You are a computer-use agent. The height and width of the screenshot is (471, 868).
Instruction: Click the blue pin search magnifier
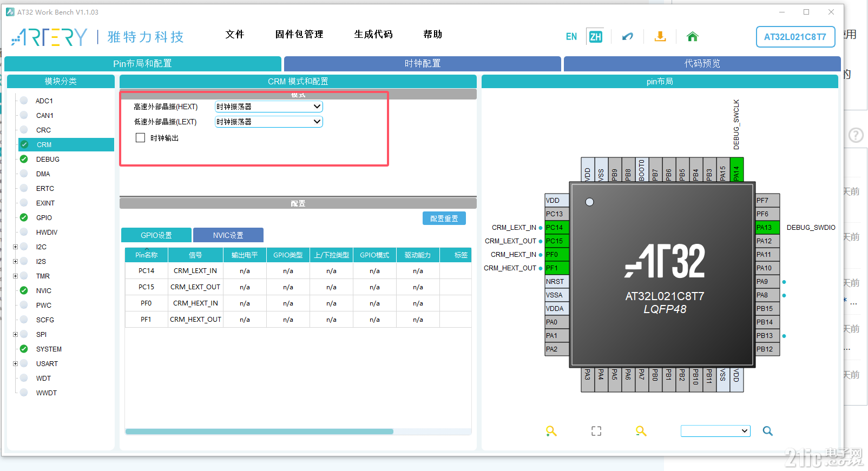pyautogui.click(x=768, y=431)
